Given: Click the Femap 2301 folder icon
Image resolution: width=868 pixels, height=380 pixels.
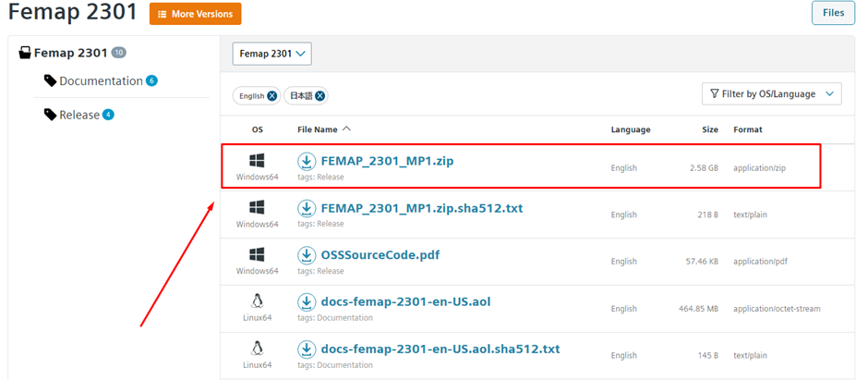Looking at the screenshot, I should pyautogui.click(x=25, y=53).
